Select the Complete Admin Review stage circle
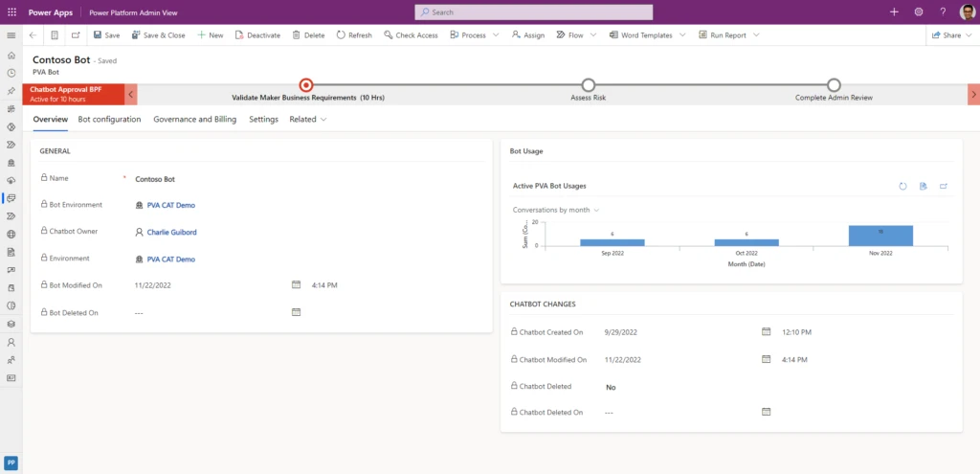This screenshot has width=980, height=474. (834, 85)
